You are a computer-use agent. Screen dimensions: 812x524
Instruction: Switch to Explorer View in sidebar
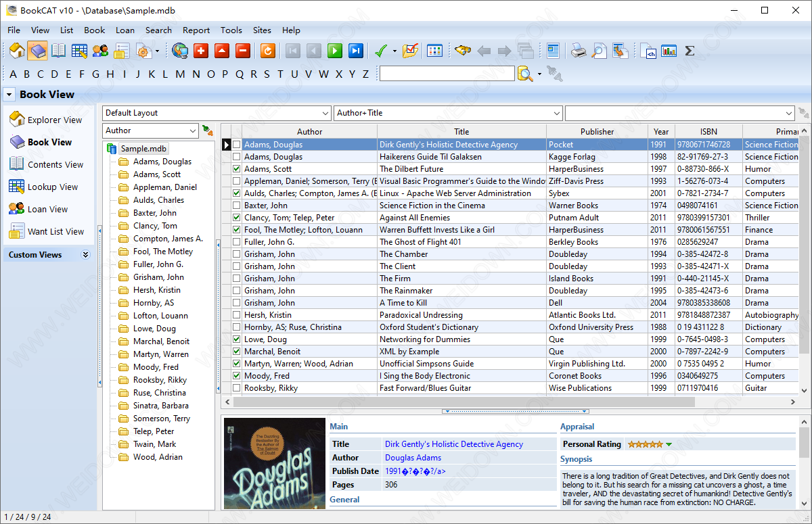pos(46,120)
